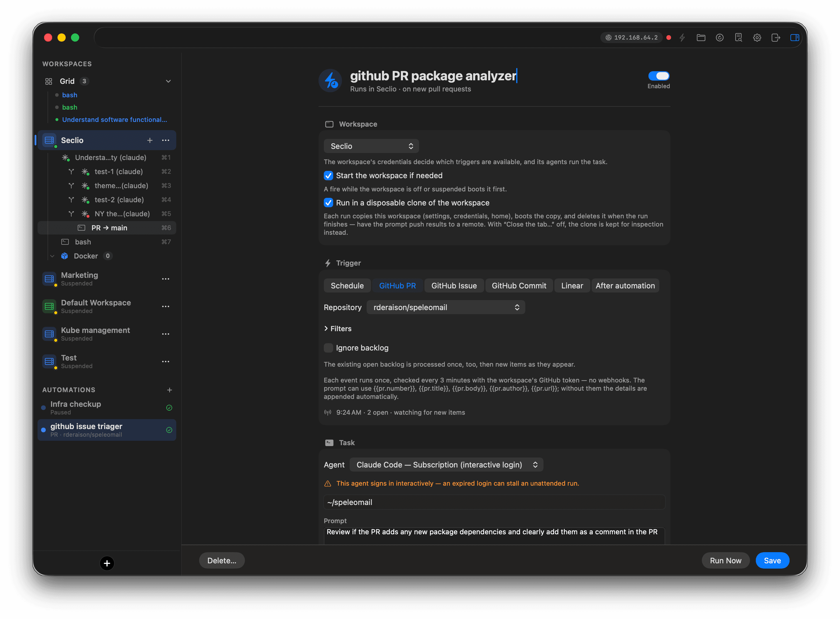The image size is (840, 619).
Task: Select the Schedule trigger tab
Action: 347,286
